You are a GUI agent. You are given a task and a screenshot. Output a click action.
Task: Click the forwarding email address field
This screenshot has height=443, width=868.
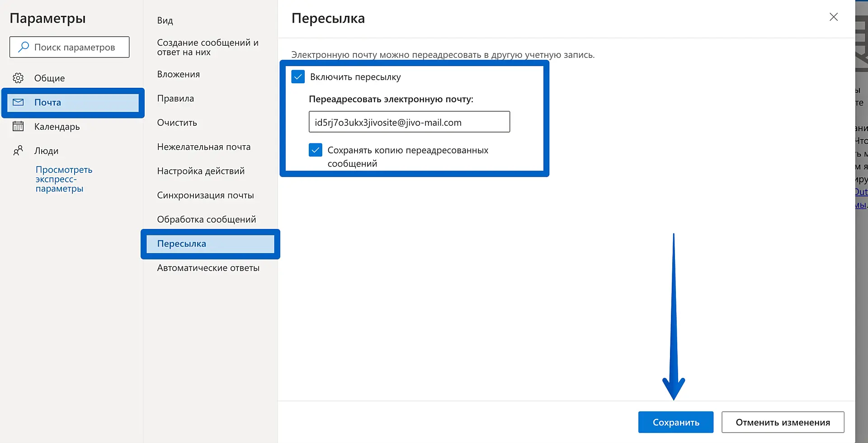click(x=409, y=122)
